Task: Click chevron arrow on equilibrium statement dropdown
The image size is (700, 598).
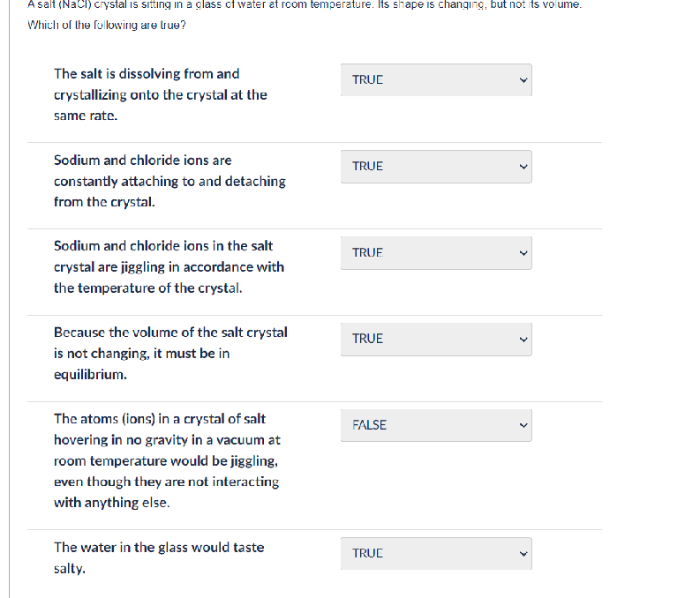Action: click(523, 340)
